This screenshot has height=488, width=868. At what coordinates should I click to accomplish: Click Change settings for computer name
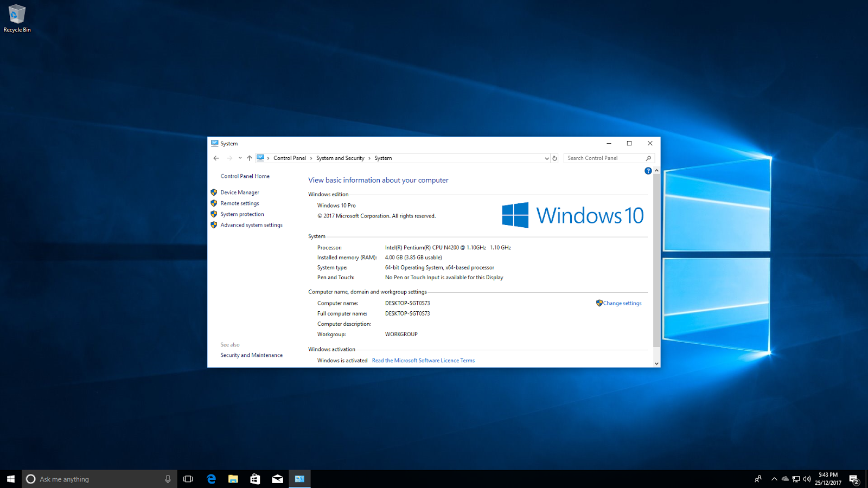tap(622, 303)
